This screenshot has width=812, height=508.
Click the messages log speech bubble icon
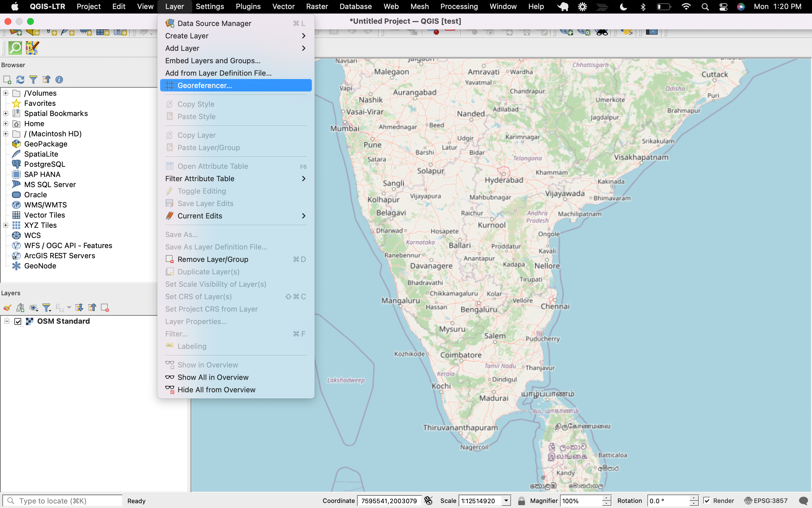click(x=803, y=501)
